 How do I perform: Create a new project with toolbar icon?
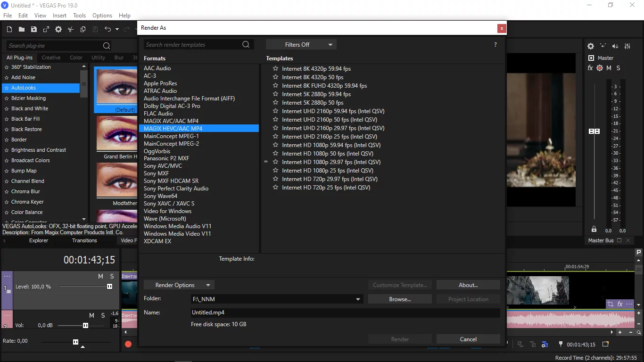point(9,29)
